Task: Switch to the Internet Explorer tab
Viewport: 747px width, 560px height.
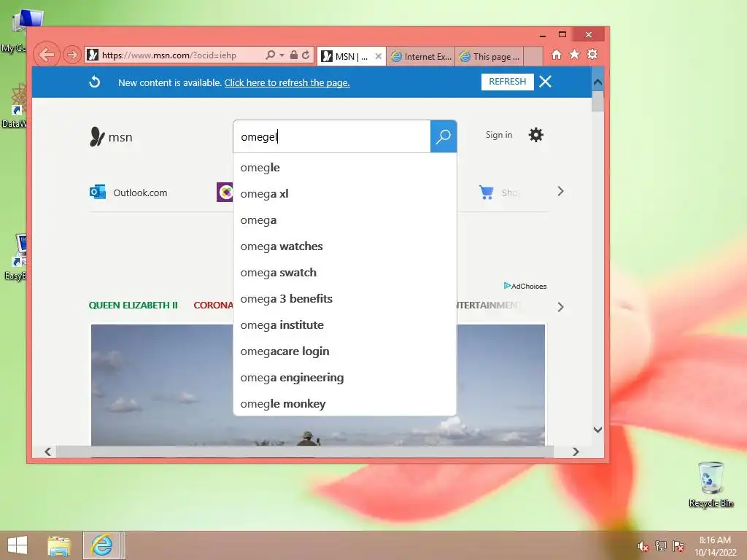Action: (x=421, y=56)
